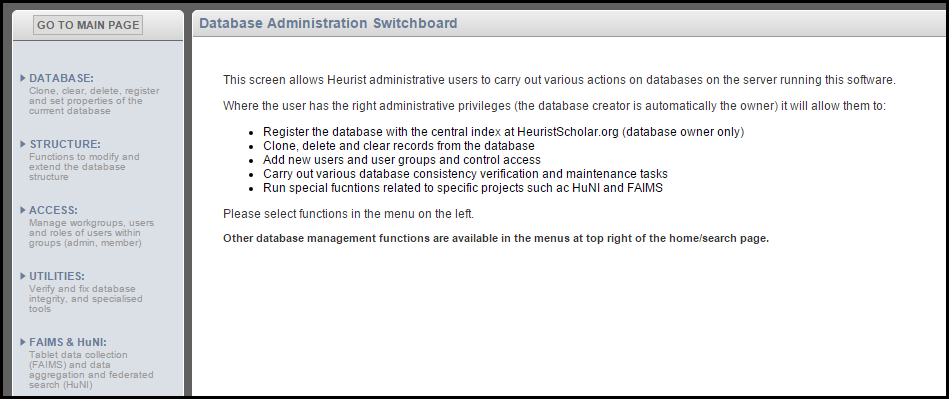Click the GO TO MAIN PAGE button
This screenshot has height=399, width=949.
coord(88,25)
